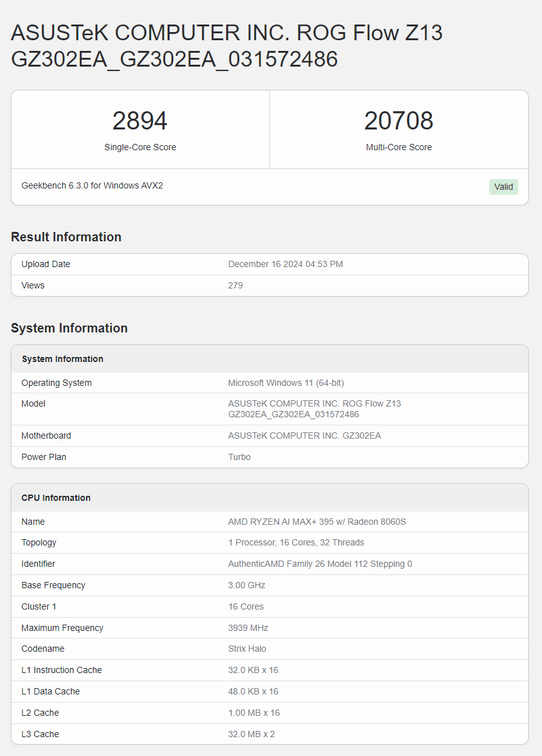Click the "Model" row label
The height and width of the screenshot is (756, 542).
(x=33, y=403)
